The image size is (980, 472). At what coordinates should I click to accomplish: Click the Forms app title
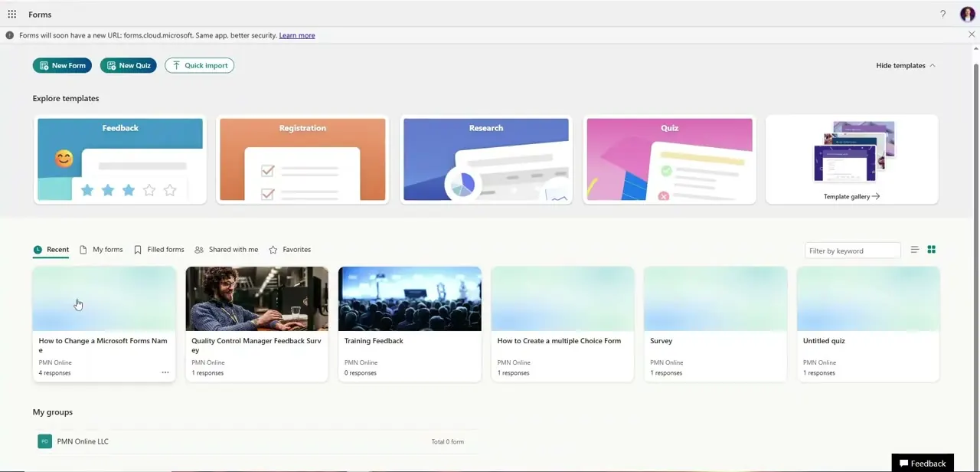pyautogui.click(x=40, y=15)
